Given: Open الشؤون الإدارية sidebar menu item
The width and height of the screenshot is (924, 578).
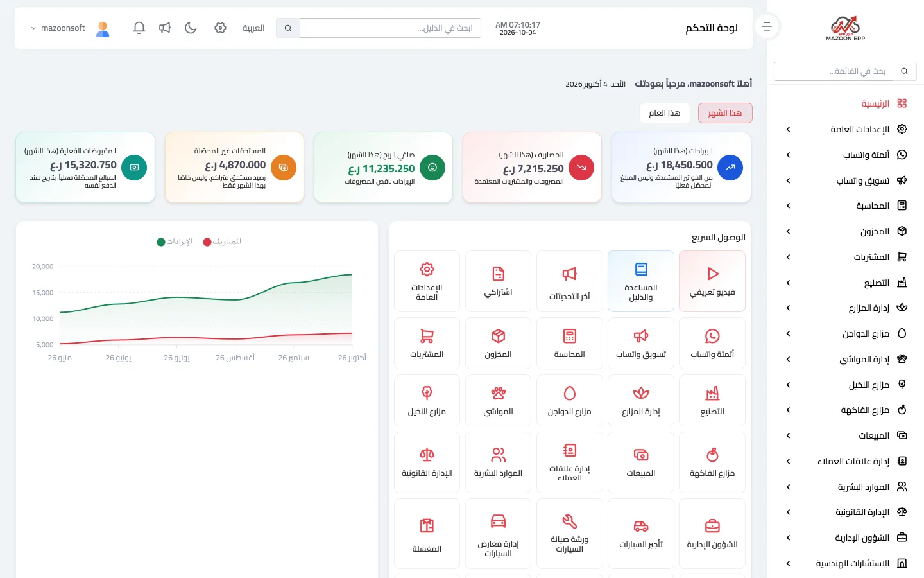Looking at the screenshot, I should [x=845, y=538].
